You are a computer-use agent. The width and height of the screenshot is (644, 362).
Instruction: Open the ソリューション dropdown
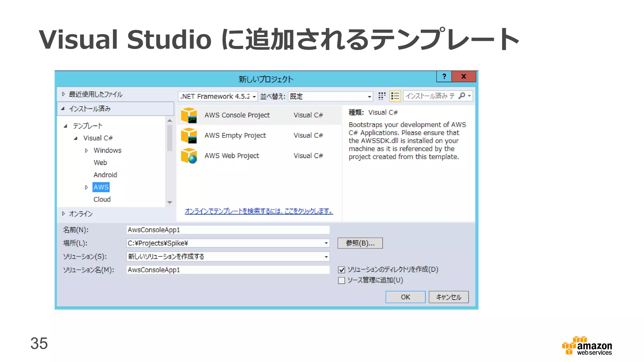tap(326, 257)
